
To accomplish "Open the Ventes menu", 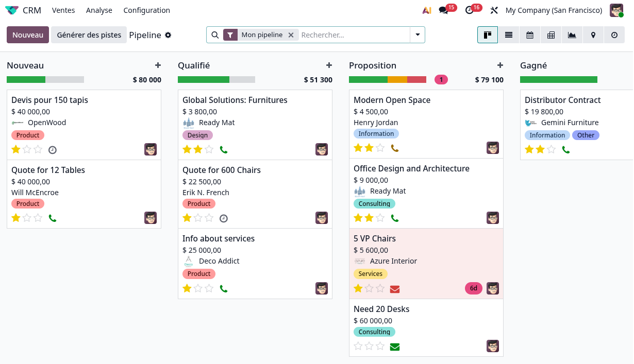I will [63, 10].
